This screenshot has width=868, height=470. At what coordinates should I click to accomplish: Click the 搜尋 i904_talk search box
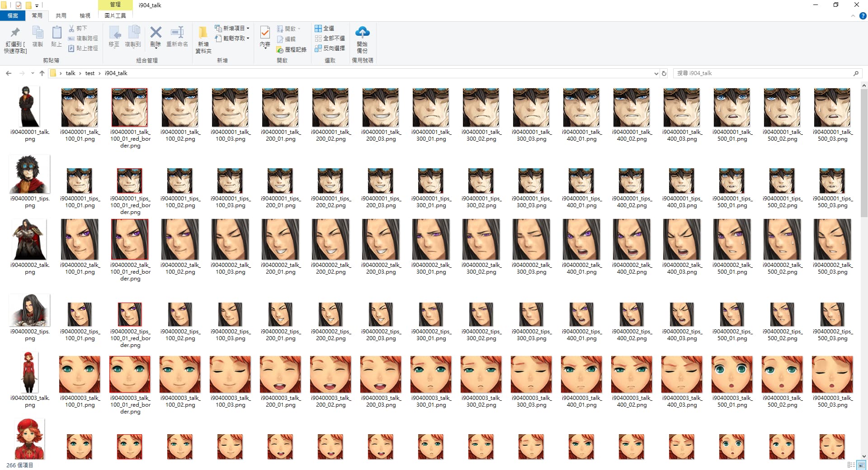[x=764, y=73]
